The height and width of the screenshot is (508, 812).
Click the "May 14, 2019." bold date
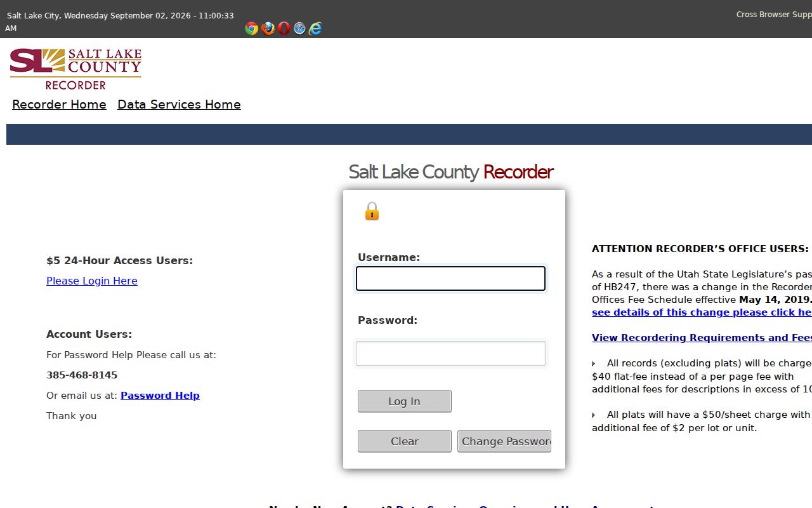(775, 300)
